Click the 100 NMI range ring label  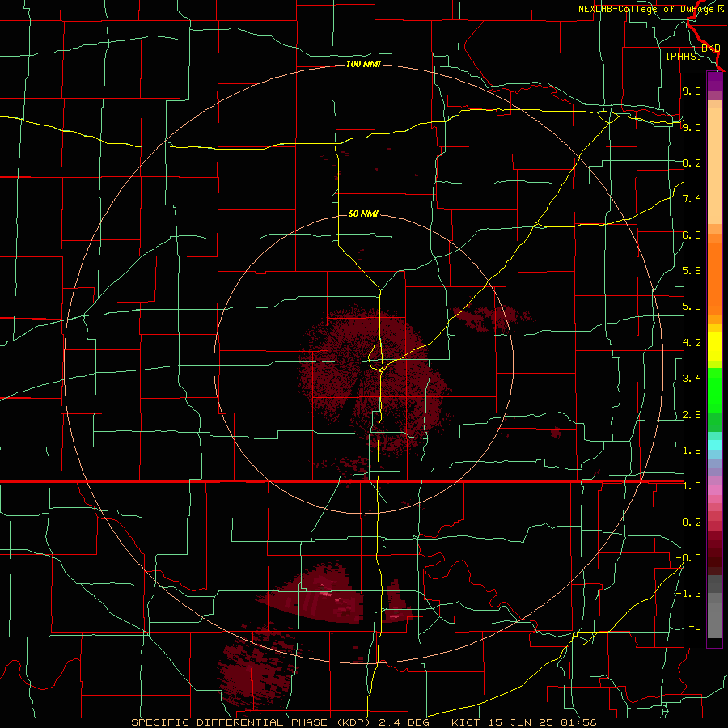[x=363, y=64]
